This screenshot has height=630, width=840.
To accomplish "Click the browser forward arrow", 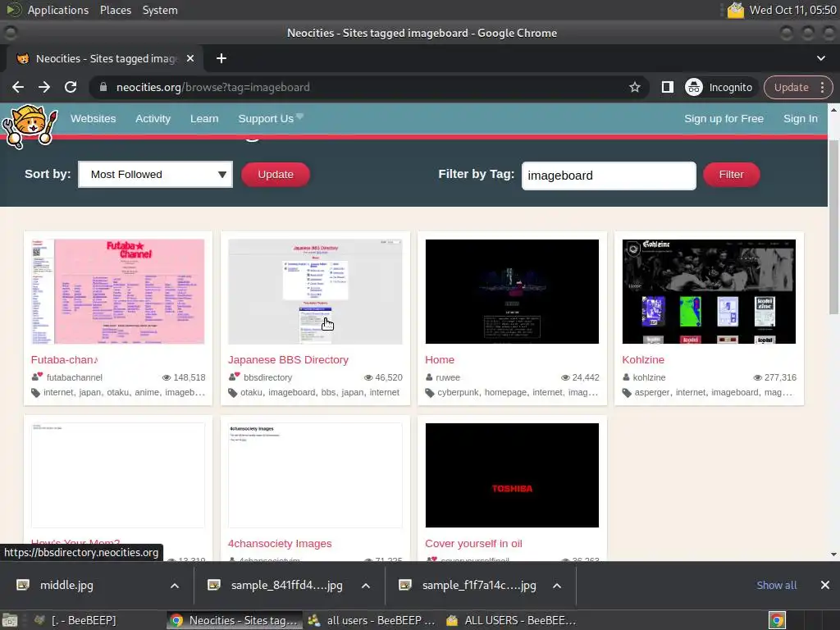I will pyautogui.click(x=44, y=87).
